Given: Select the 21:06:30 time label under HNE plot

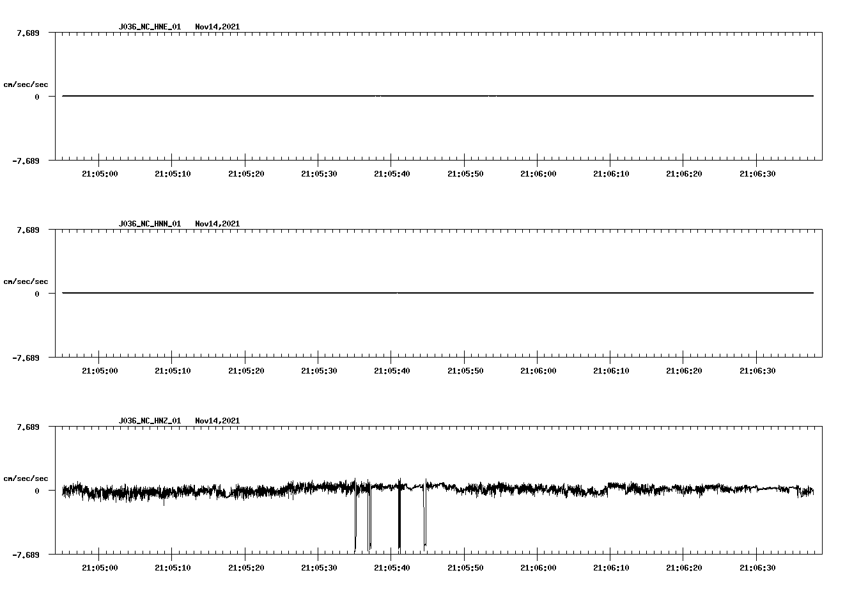Looking at the screenshot, I should 757,174.
